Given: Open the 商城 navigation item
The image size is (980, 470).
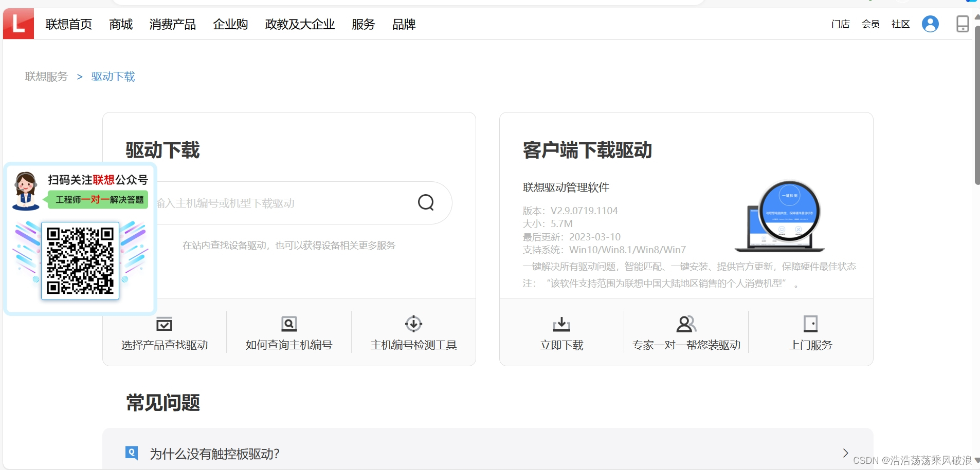Looking at the screenshot, I should (121, 24).
